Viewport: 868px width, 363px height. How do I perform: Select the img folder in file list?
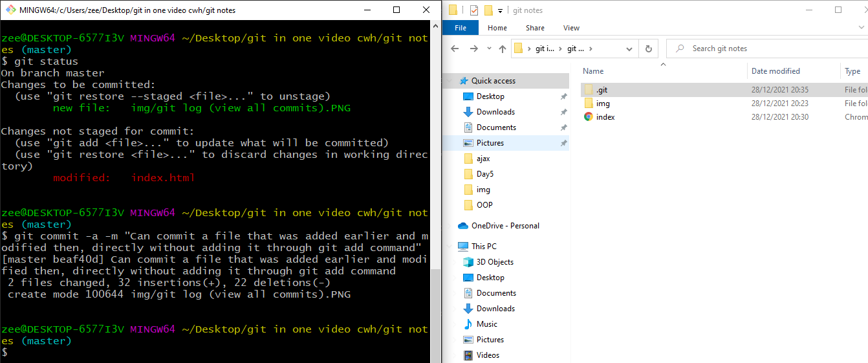[603, 104]
